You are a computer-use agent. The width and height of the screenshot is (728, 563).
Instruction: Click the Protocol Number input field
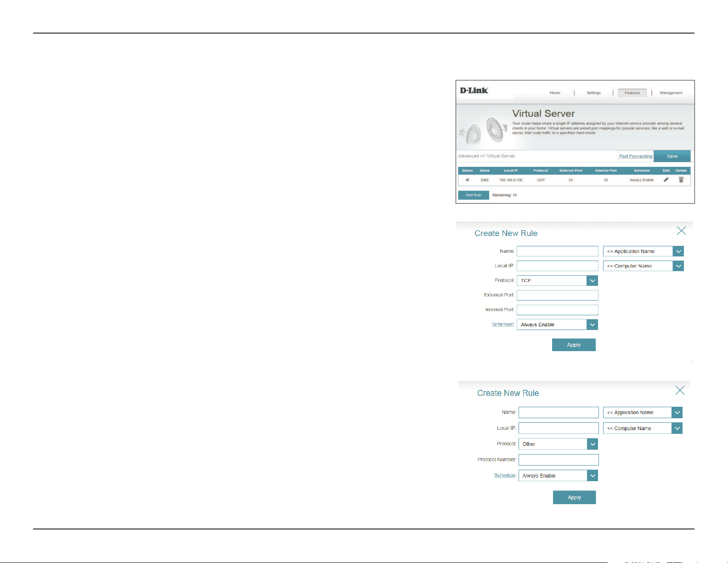pyautogui.click(x=559, y=460)
